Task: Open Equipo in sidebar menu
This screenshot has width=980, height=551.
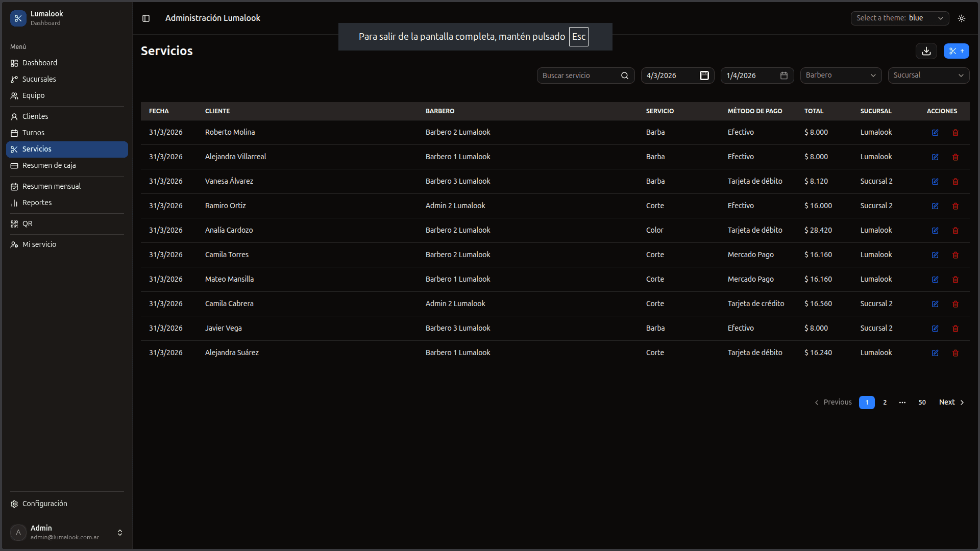Action: click(67, 95)
